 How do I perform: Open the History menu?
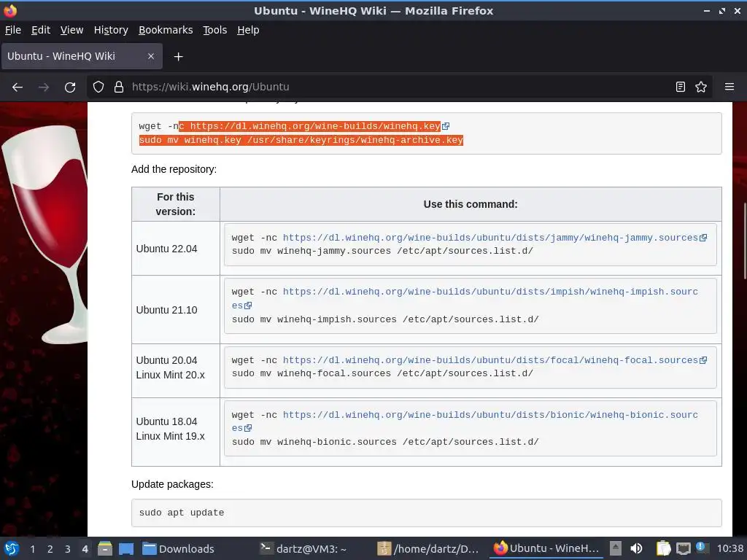[x=111, y=30]
